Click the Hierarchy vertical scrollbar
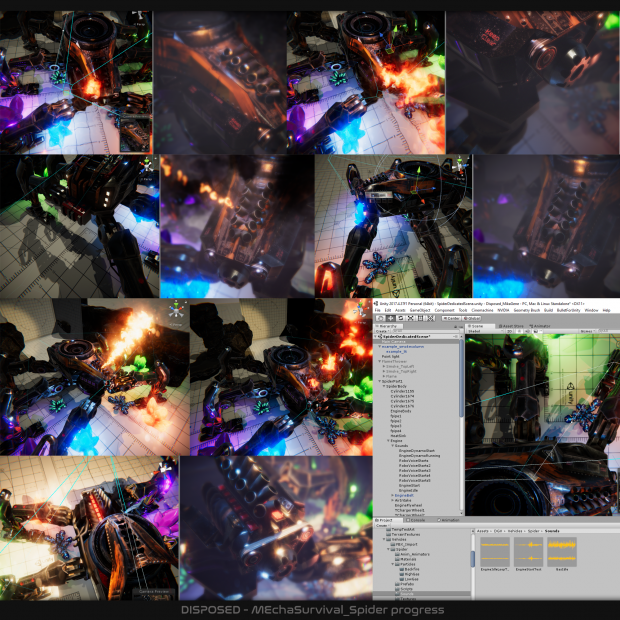 (x=461, y=378)
